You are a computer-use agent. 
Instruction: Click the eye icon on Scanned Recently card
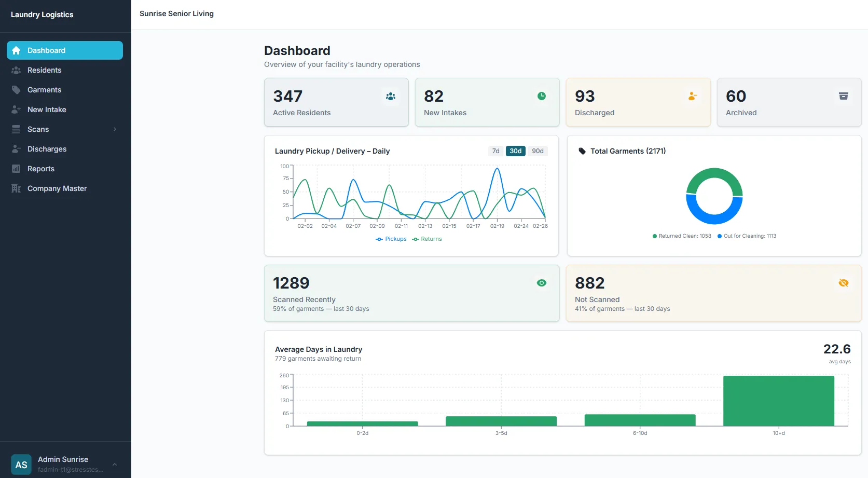tap(541, 283)
